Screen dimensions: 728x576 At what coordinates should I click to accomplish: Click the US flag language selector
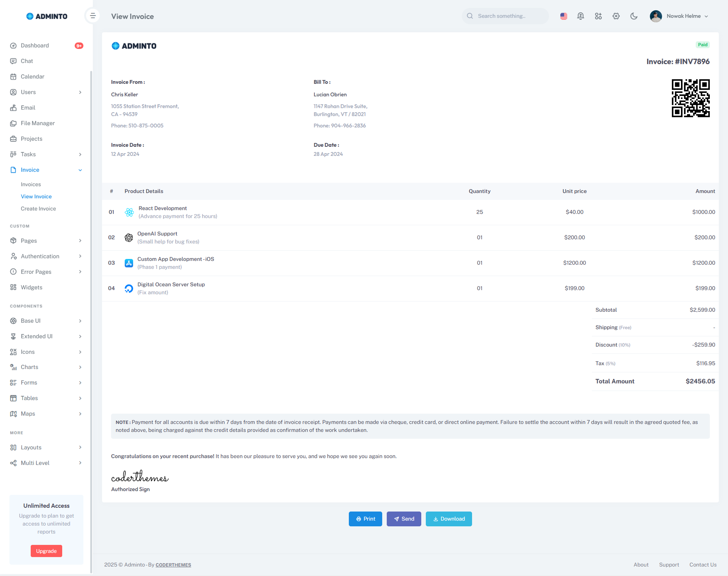point(563,16)
